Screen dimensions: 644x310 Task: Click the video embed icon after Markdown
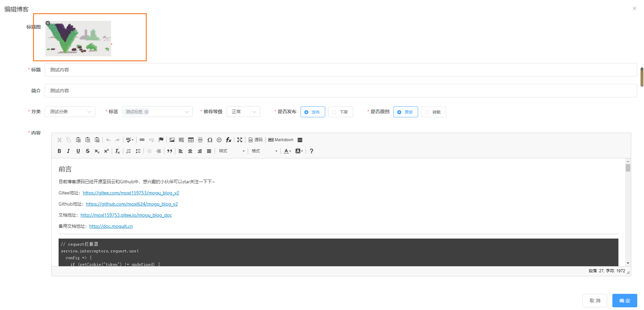(300, 140)
